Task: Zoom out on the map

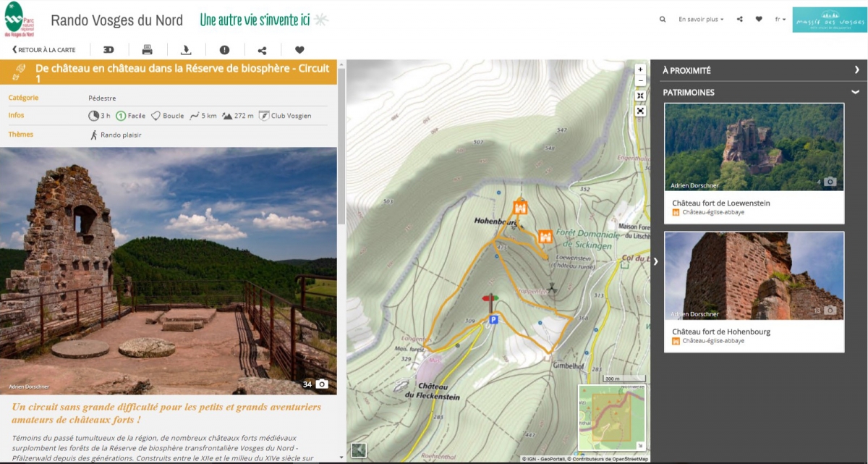Action: tap(640, 80)
